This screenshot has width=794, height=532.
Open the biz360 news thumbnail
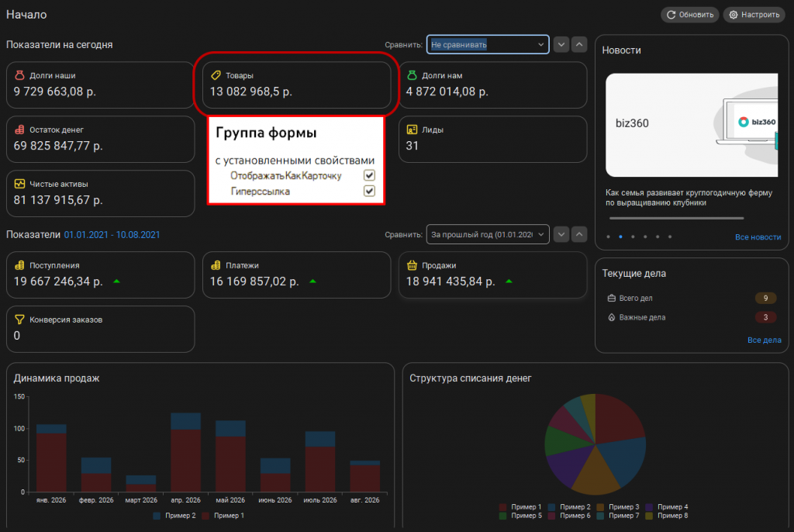(x=692, y=125)
